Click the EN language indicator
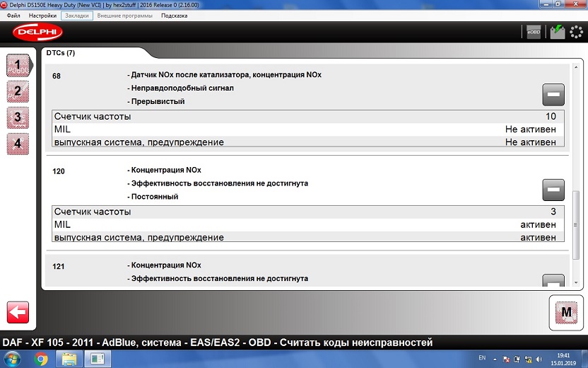 (482, 358)
